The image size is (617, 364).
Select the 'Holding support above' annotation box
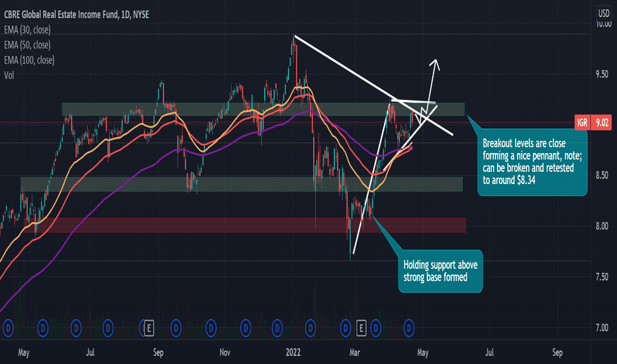coord(440,271)
